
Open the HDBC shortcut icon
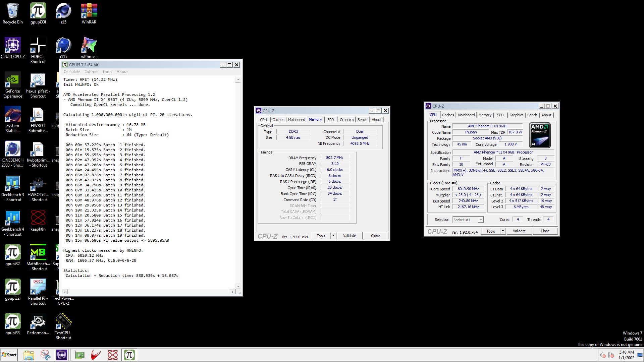(38, 50)
